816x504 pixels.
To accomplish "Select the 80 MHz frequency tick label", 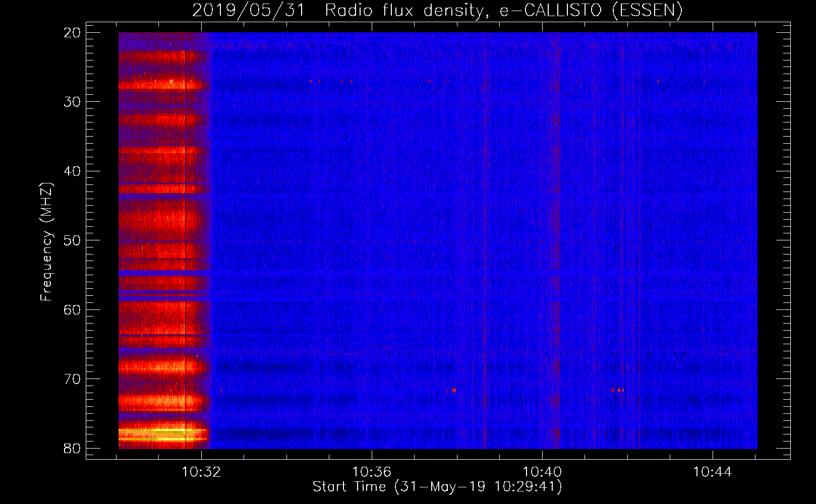I will (73, 449).
